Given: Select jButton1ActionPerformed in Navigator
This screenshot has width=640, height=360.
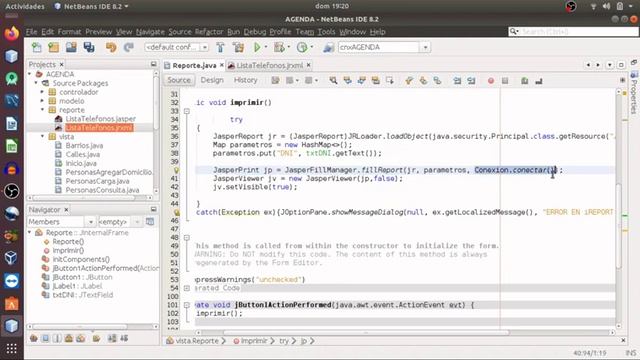Looking at the screenshot, I should click(105, 268).
